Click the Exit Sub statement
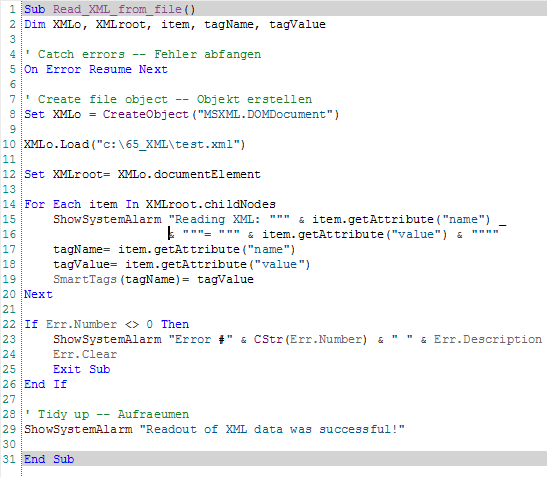Viewport: 547px width, 477px height. coord(82,370)
